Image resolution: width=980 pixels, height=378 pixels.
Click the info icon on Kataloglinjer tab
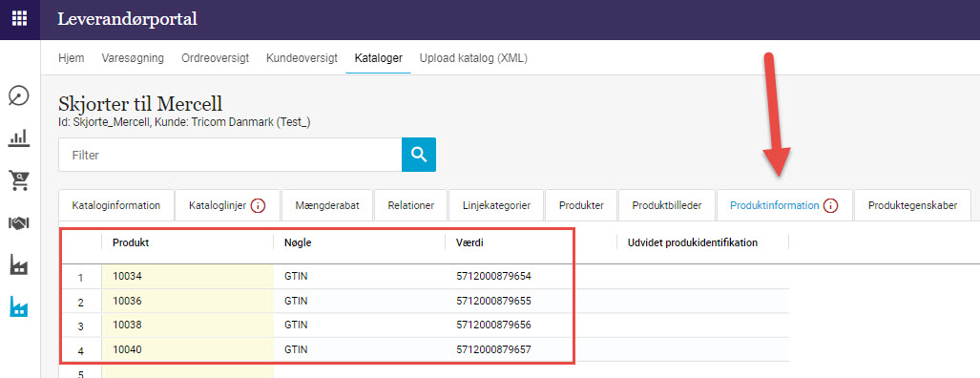(x=259, y=205)
